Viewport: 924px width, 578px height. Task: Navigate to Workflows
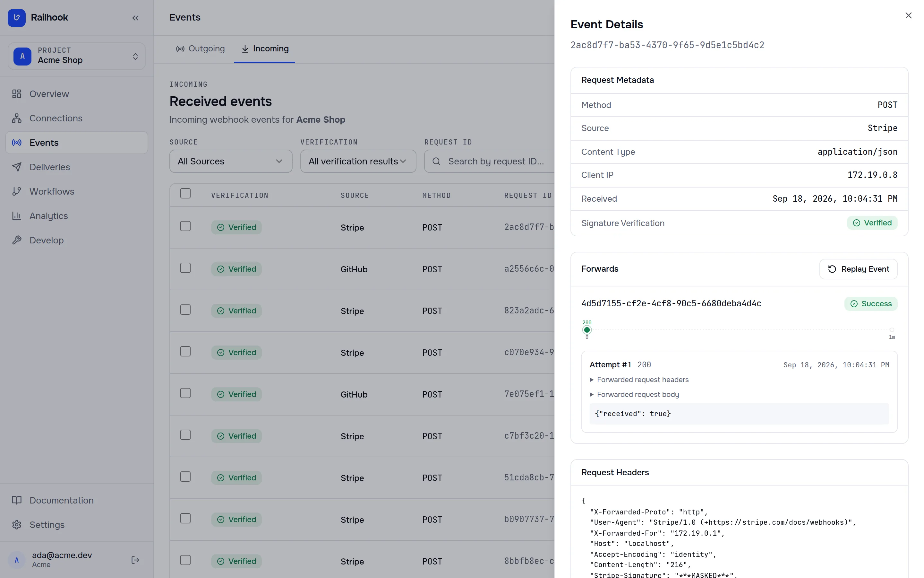76,191
